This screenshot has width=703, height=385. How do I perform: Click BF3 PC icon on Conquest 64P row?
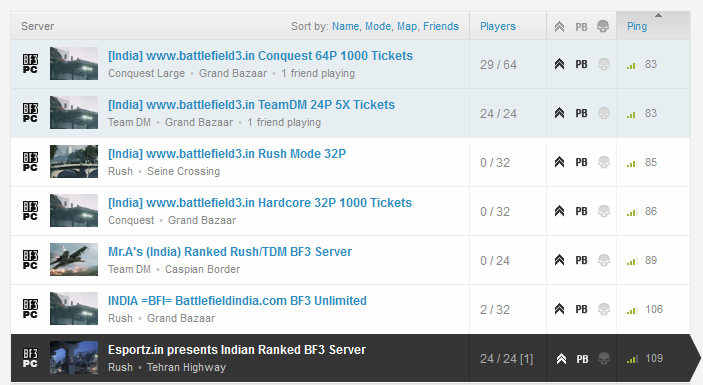(x=30, y=64)
